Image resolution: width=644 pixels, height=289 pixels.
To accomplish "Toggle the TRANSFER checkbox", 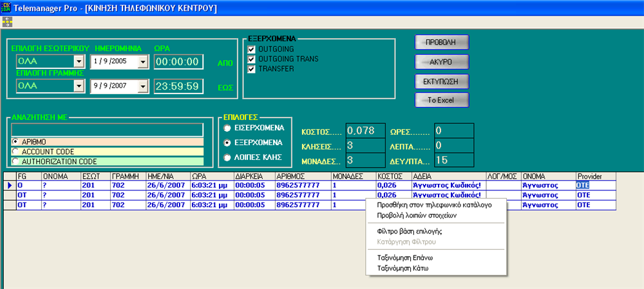I will (x=252, y=69).
